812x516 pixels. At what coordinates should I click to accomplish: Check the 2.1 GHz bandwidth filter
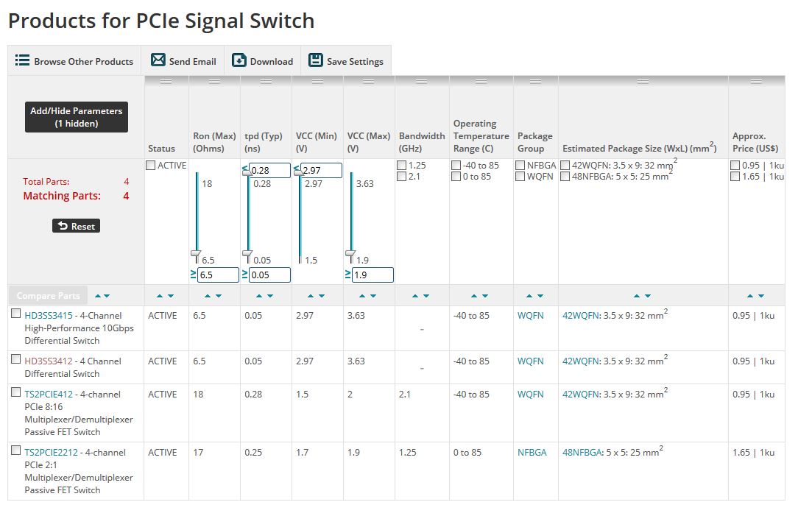coord(401,177)
